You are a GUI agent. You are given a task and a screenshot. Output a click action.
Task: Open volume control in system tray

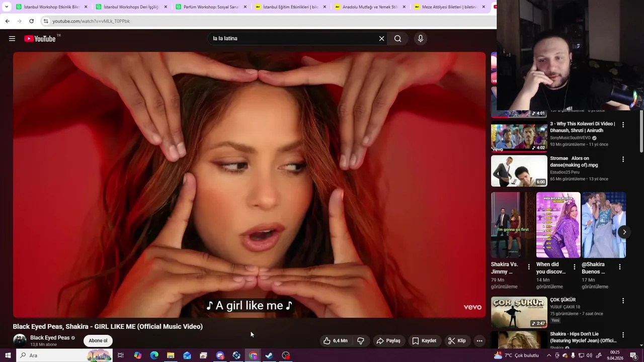(589, 355)
